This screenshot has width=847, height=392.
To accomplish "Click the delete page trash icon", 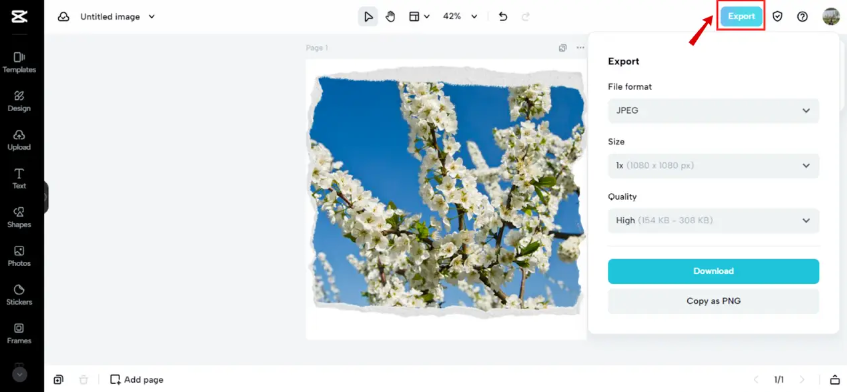I will point(83,380).
